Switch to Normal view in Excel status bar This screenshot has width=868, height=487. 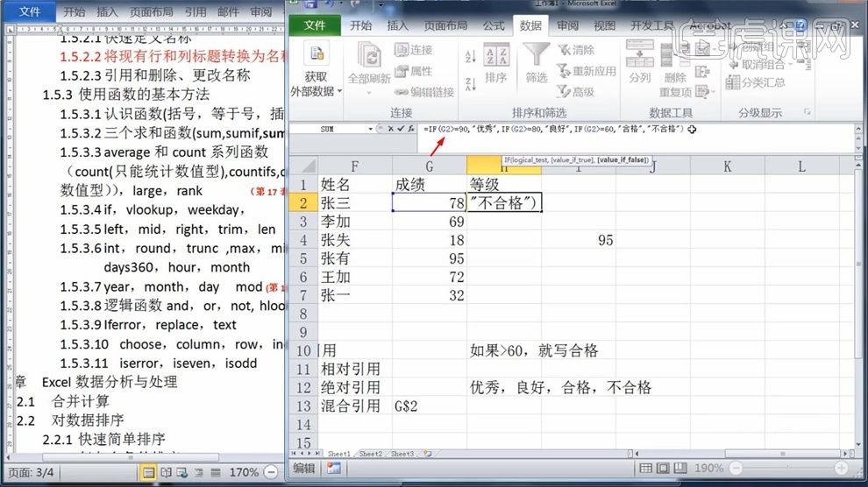(645, 469)
